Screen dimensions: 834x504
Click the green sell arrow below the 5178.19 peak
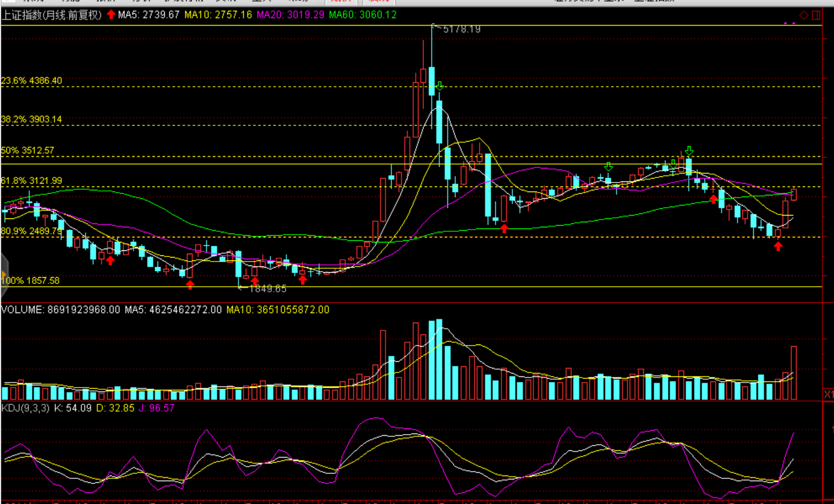440,86
